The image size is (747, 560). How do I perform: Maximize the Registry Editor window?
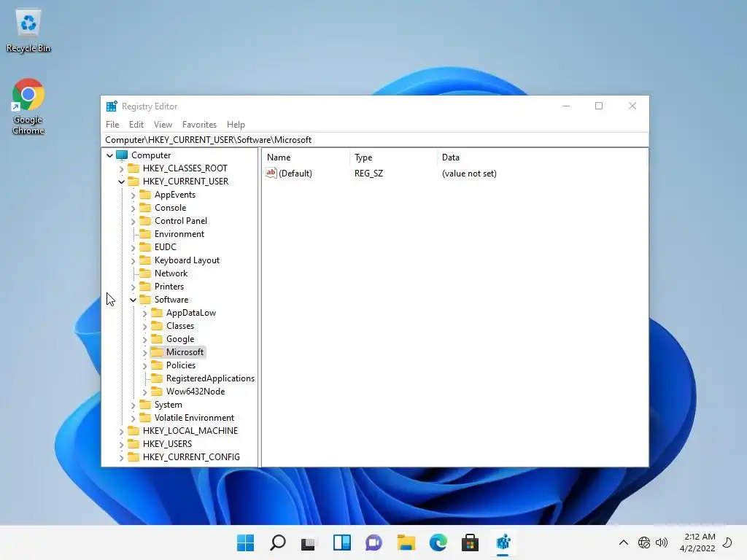pos(599,106)
